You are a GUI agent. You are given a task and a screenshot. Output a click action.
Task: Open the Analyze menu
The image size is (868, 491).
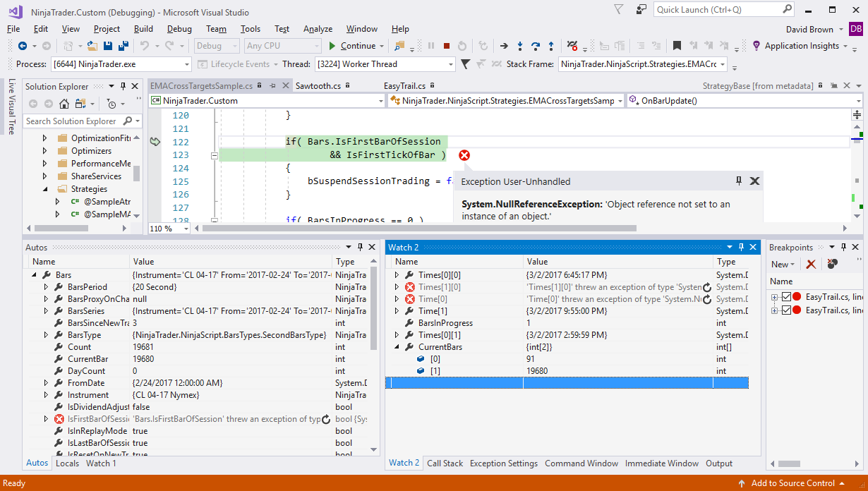click(x=318, y=29)
